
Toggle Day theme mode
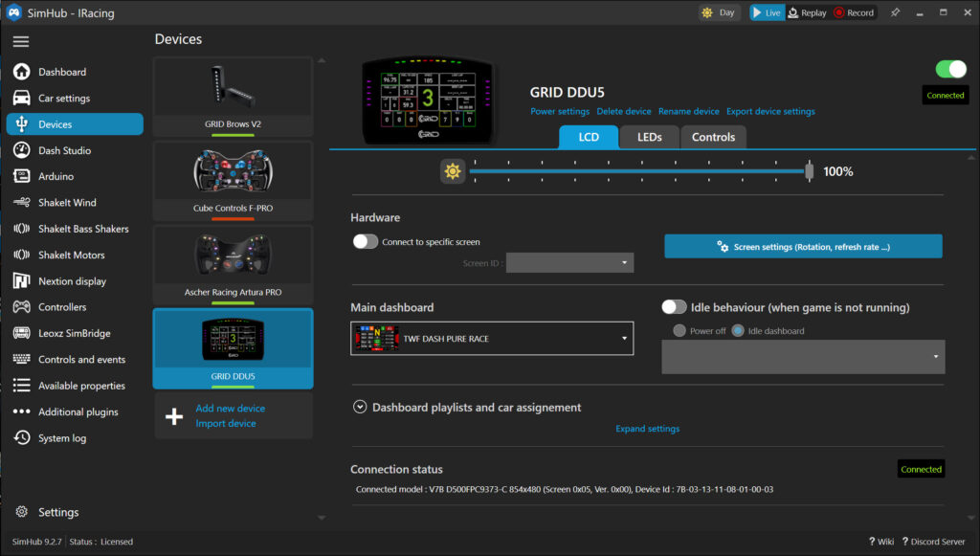pyautogui.click(x=720, y=12)
